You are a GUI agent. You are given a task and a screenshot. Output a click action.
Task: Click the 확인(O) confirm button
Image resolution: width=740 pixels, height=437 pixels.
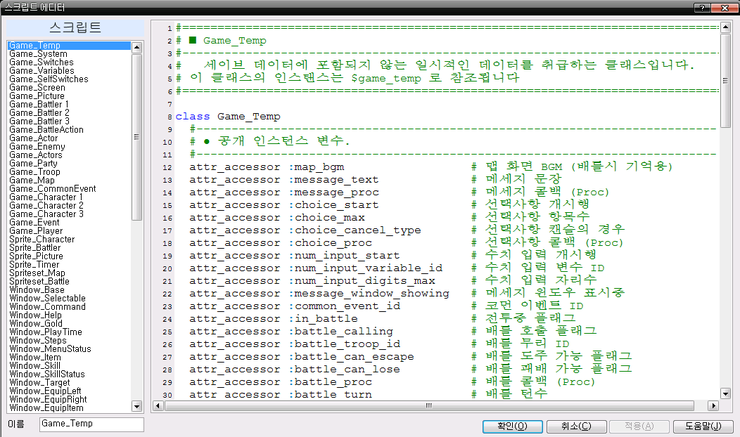tap(512, 426)
